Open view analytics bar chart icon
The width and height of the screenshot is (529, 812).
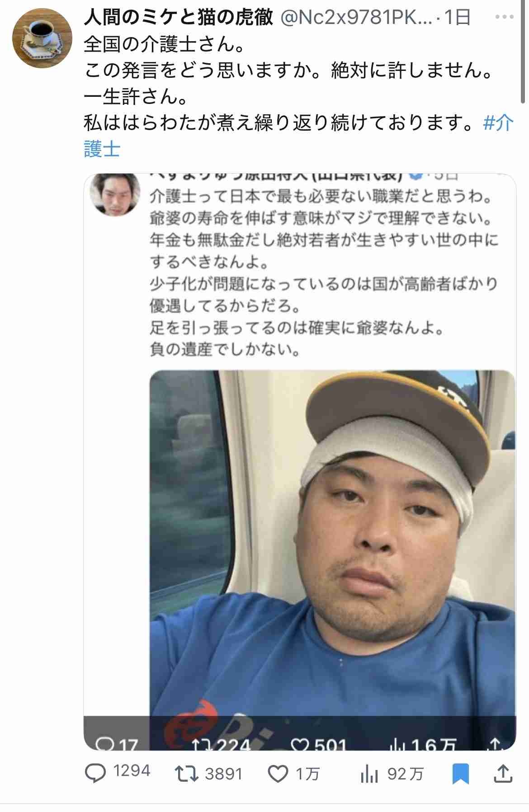[369, 774]
